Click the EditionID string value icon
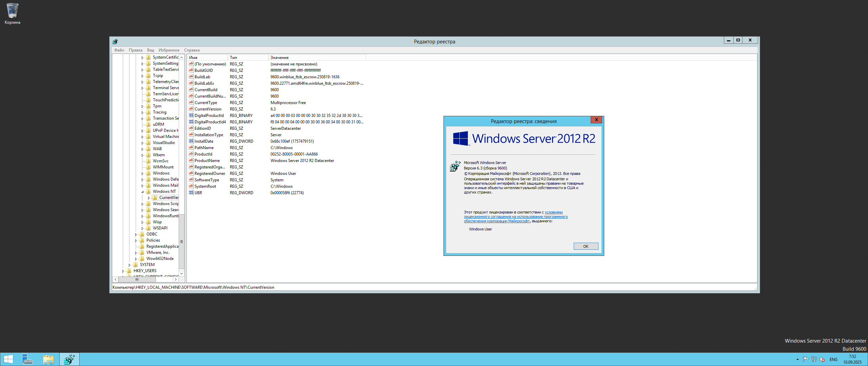The height and width of the screenshot is (366, 868). click(x=191, y=128)
